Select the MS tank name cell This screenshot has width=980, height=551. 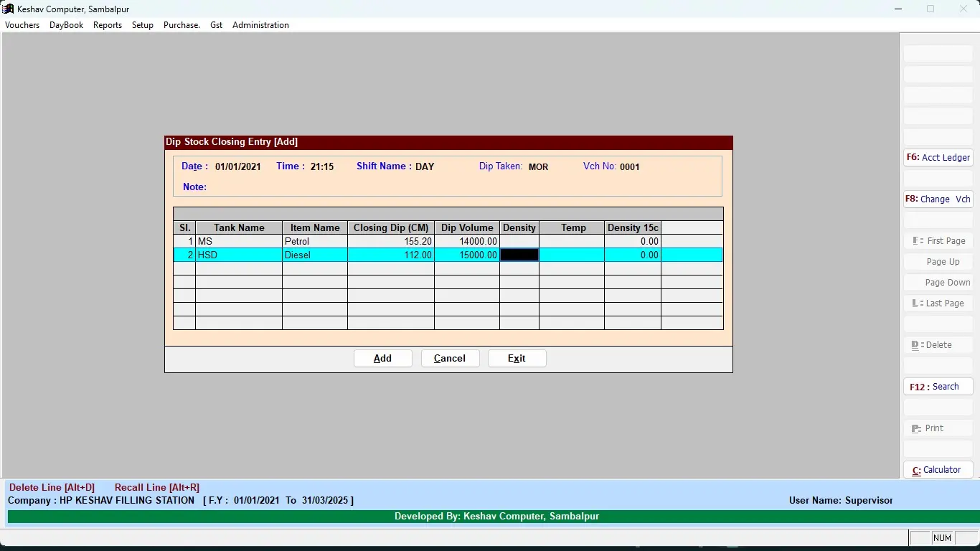(x=239, y=241)
